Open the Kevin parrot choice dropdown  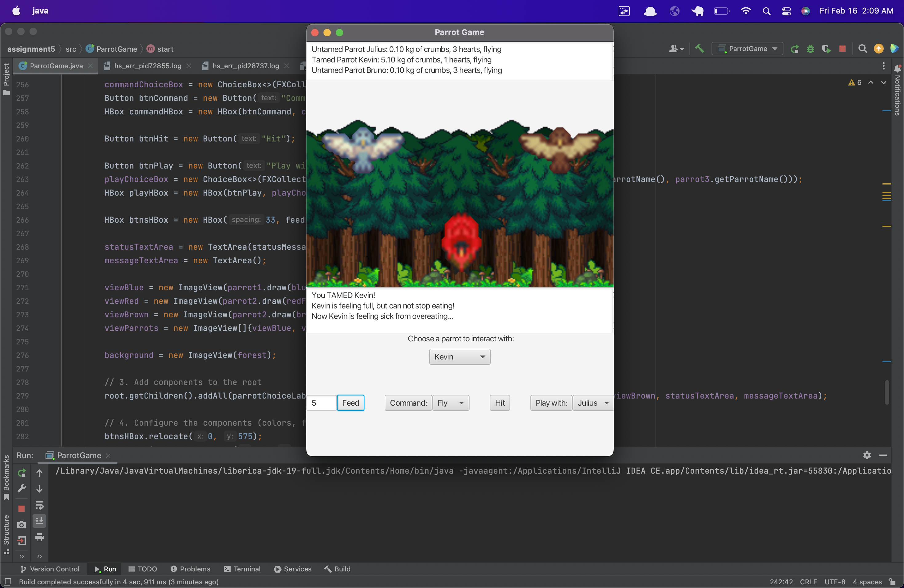pos(460,356)
